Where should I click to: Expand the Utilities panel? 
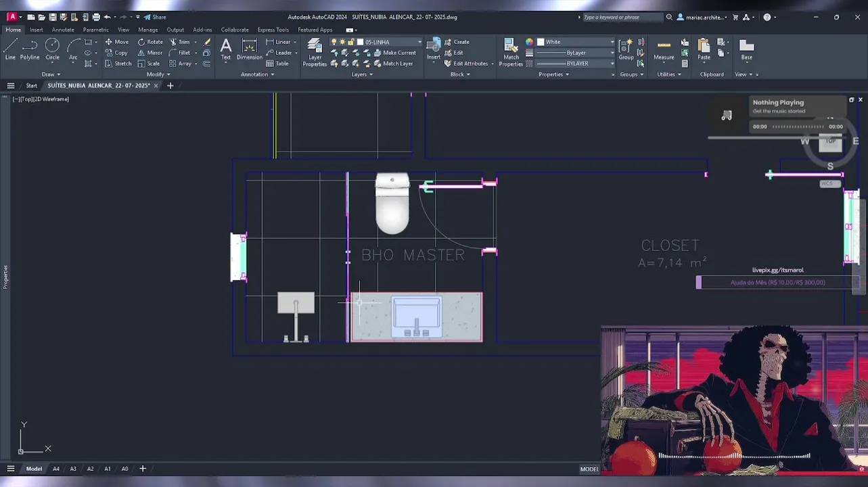(x=669, y=74)
